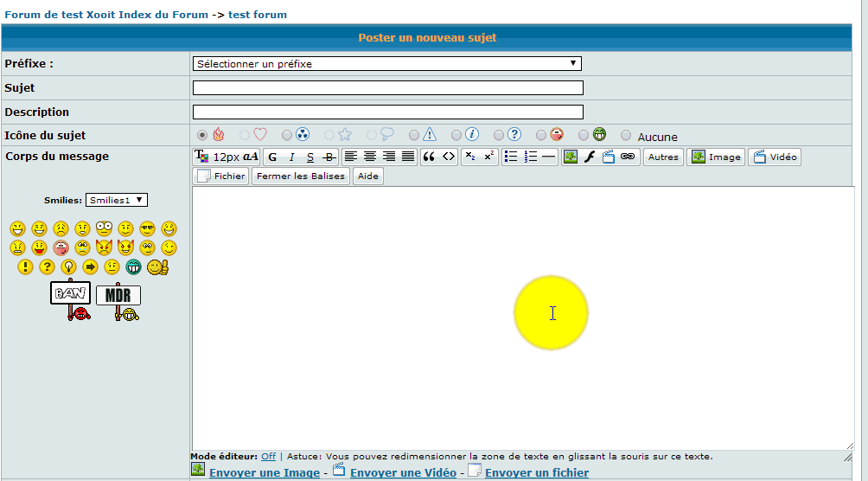Insert the green grinning smiley
This screenshot has width=868, height=481.
[x=133, y=267]
